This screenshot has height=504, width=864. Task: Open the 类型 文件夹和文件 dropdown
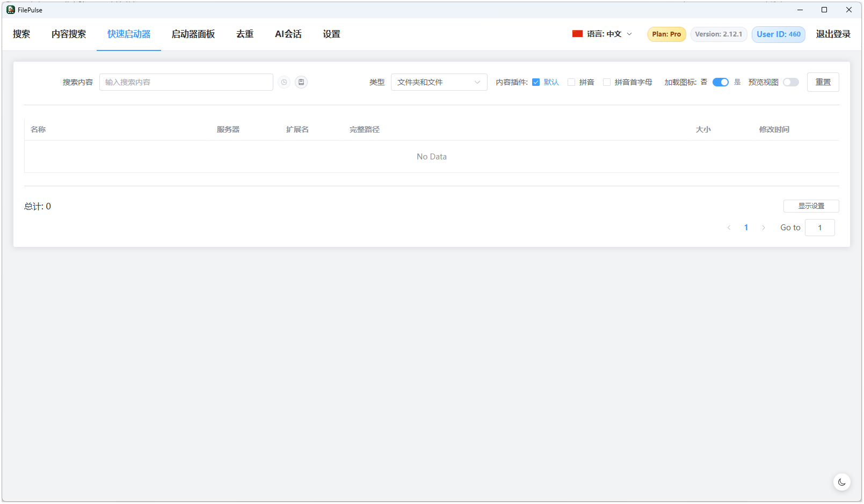[x=439, y=82]
